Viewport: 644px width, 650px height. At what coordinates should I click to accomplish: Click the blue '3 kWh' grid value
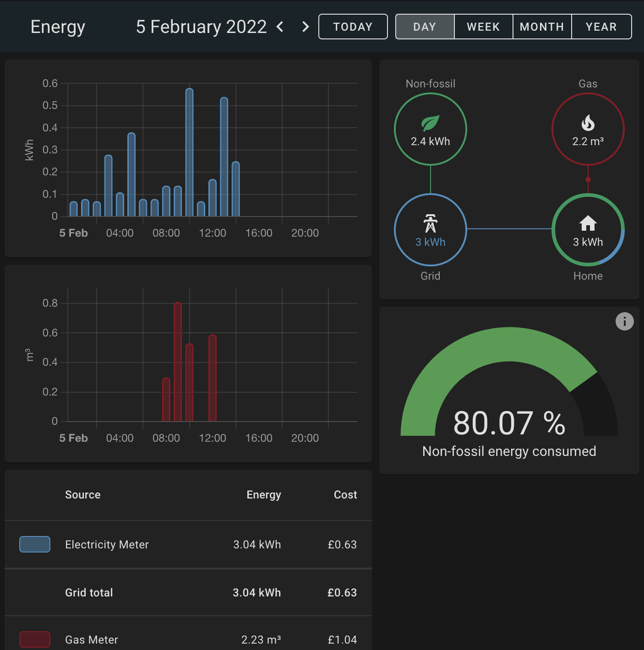(431, 242)
